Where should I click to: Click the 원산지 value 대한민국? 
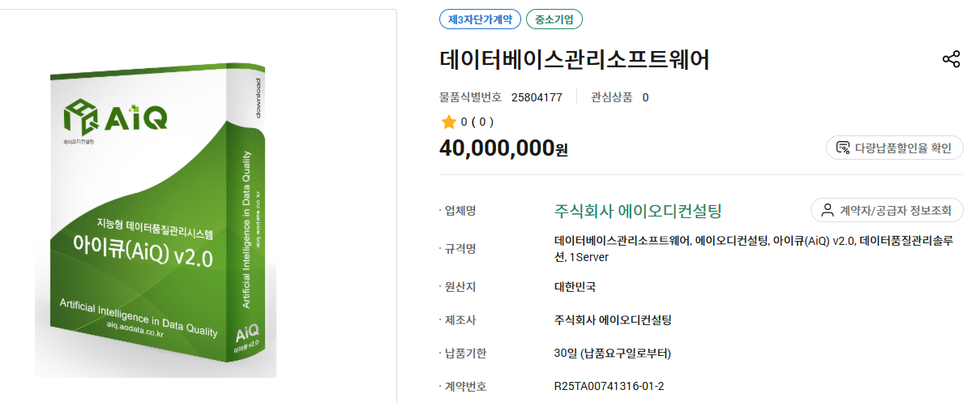(x=576, y=287)
